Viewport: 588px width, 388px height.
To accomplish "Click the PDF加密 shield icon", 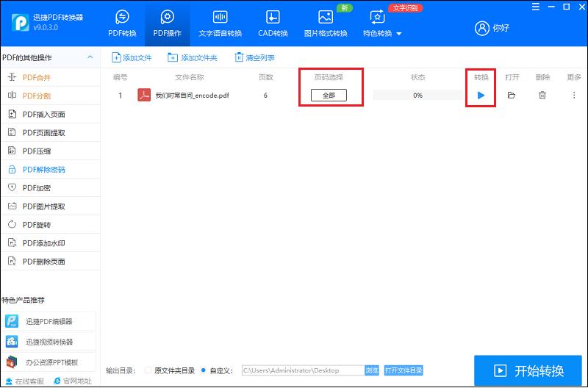I will [x=12, y=187].
